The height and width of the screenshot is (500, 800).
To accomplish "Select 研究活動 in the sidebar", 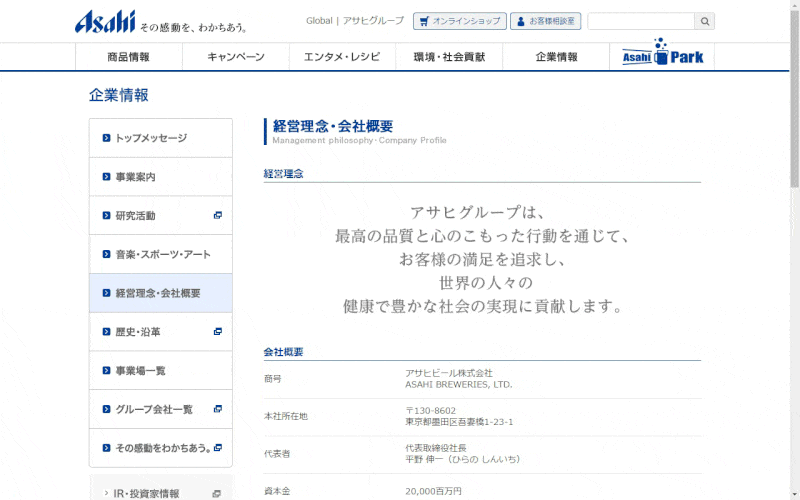I will tap(161, 215).
